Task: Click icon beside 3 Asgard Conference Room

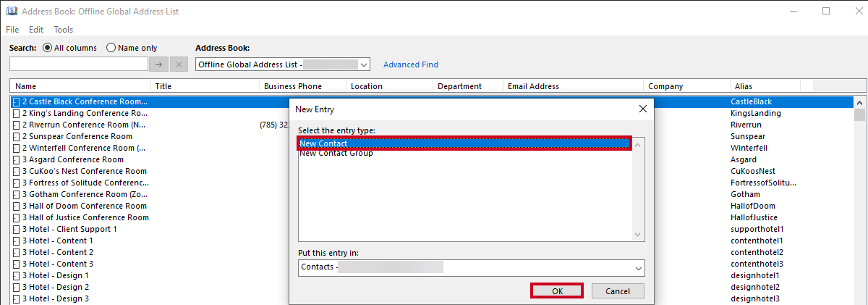Action: [x=16, y=160]
